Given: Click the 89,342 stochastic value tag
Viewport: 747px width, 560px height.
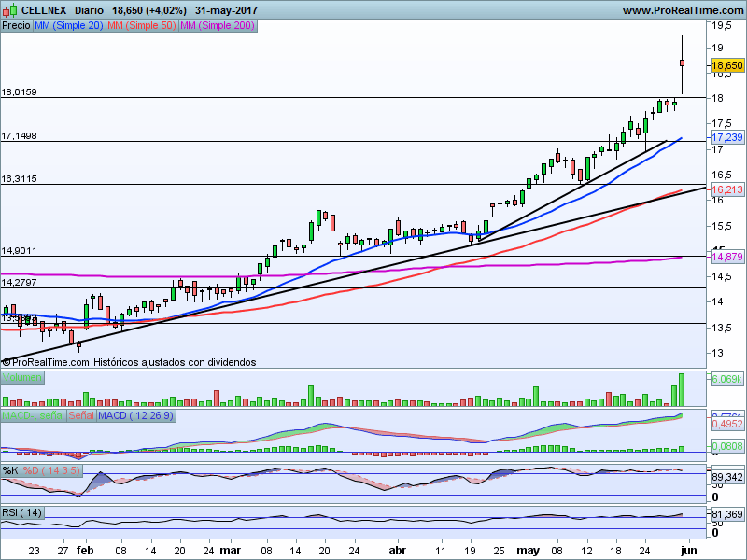Looking at the screenshot, I should tap(727, 477).
